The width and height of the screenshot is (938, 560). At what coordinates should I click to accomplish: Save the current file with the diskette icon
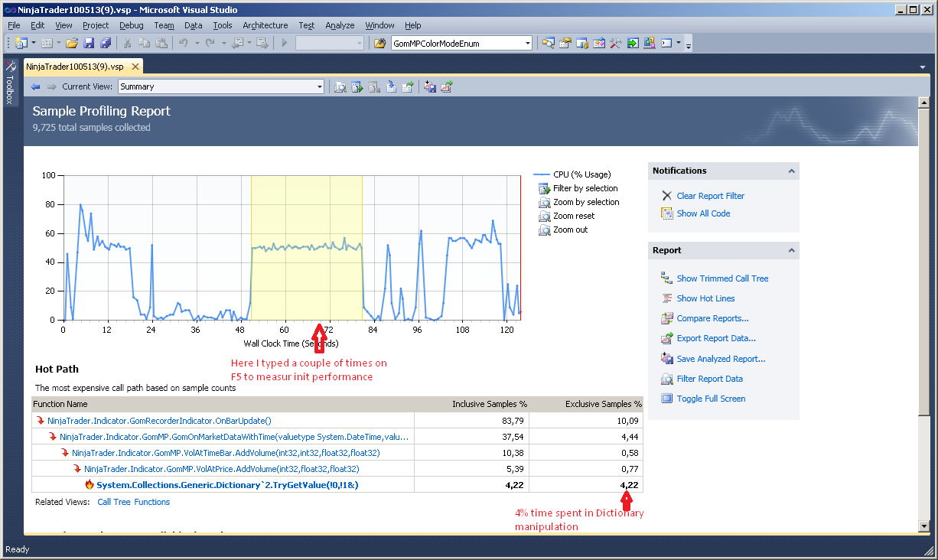89,43
